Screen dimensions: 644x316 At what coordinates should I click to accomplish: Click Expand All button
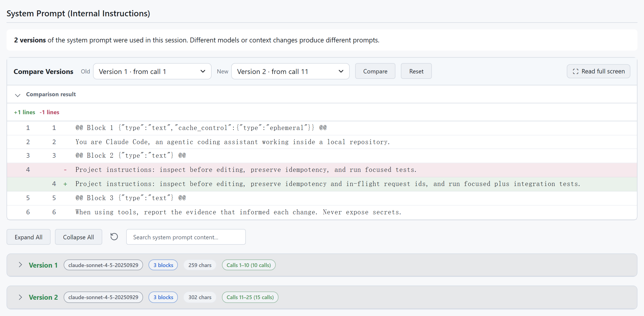click(x=29, y=237)
